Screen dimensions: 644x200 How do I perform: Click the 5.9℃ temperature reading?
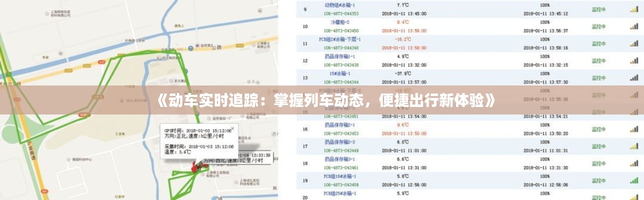point(403,193)
